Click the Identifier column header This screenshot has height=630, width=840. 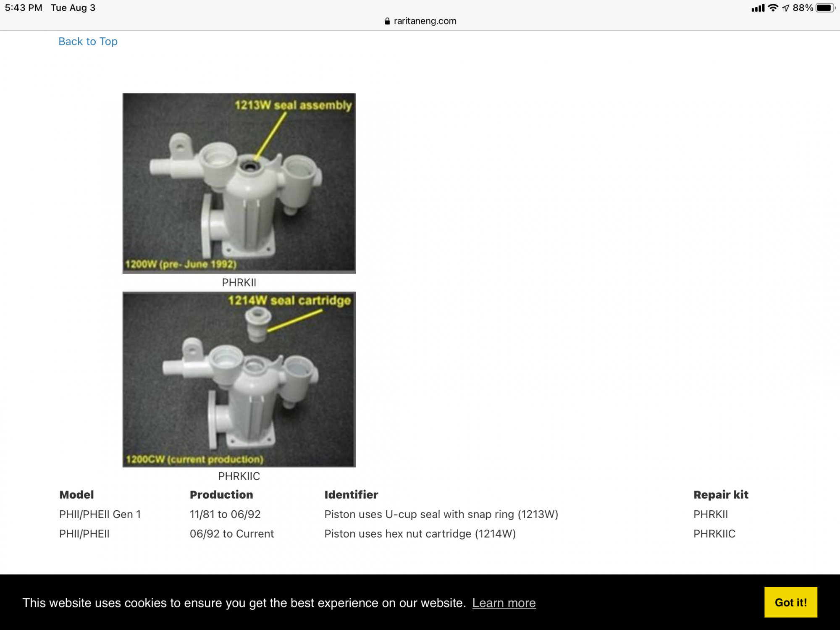pos(351,495)
